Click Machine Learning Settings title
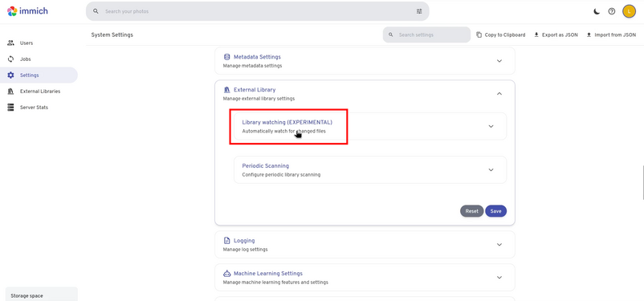644x301 pixels. tap(268, 274)
